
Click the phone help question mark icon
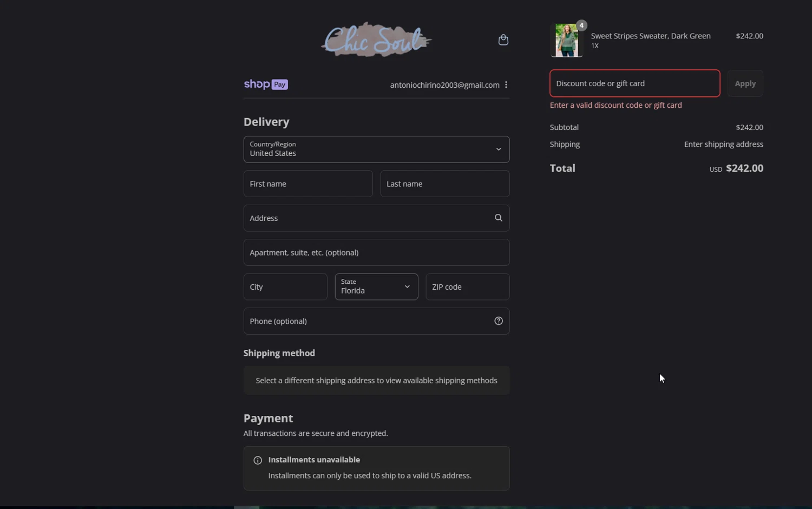[499, 321]
